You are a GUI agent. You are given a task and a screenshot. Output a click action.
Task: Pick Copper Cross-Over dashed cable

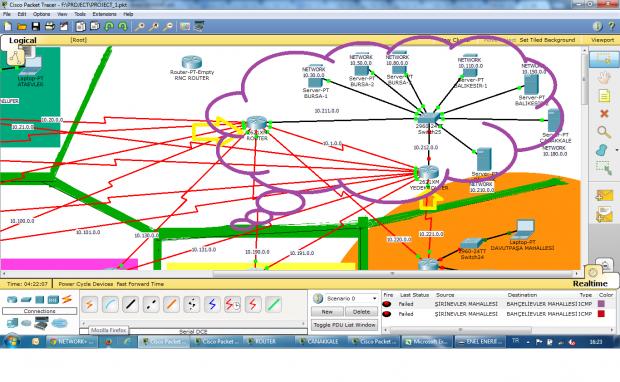(151, 304)
